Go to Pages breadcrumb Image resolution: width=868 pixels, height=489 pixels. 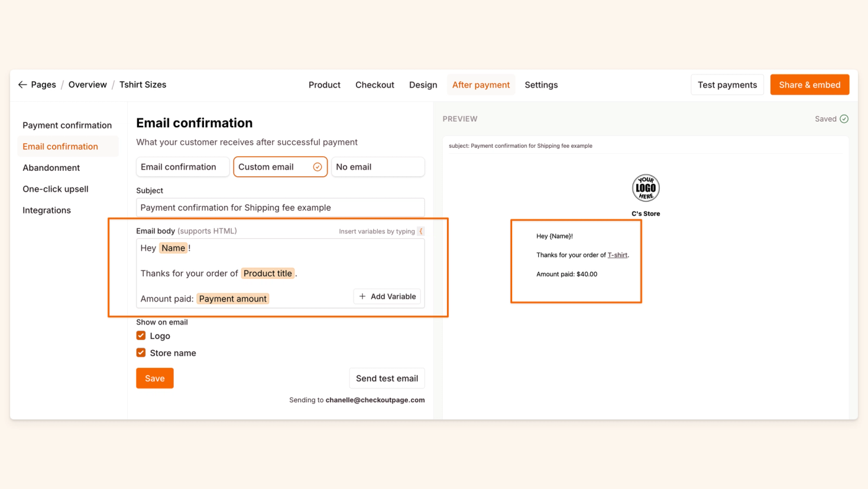click(43, 85)
